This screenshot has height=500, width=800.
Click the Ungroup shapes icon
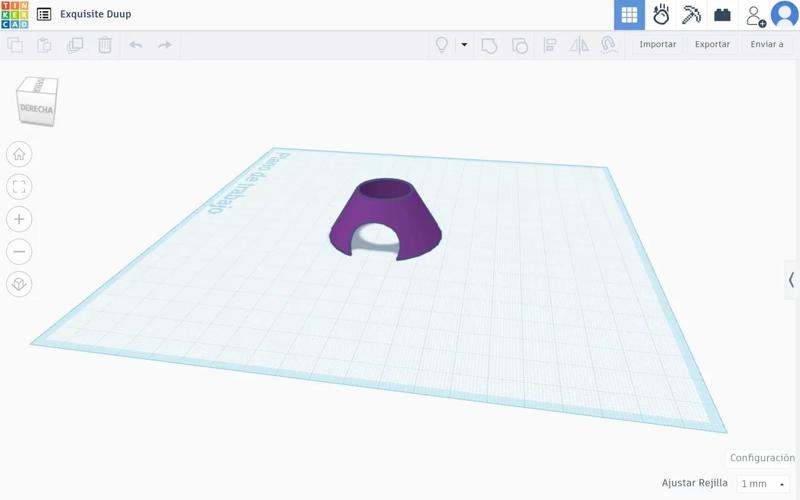(x=519, y=45)
